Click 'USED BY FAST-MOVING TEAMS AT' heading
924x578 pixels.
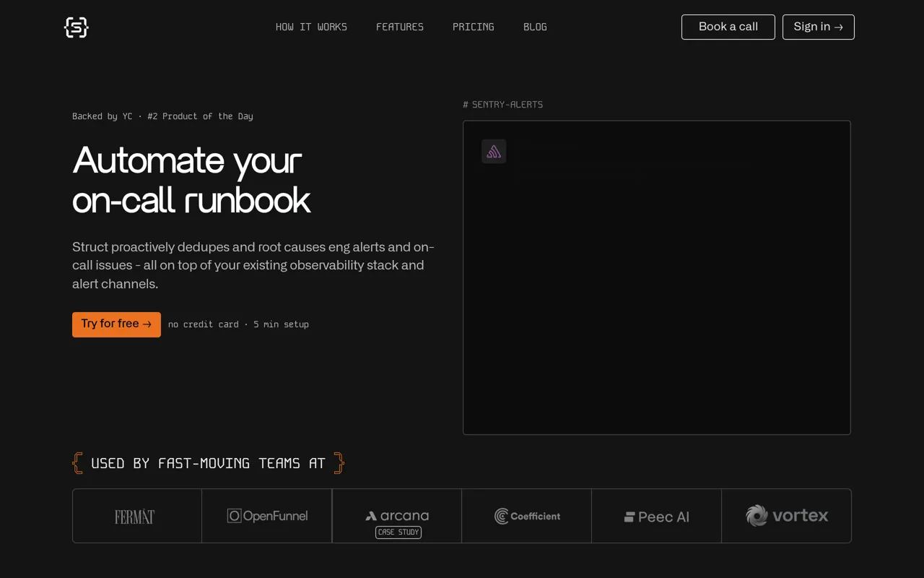pos(208,463)
